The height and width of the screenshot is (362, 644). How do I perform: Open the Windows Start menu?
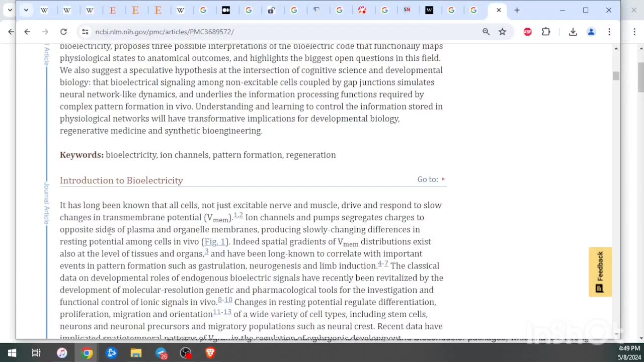pos(12,353)
